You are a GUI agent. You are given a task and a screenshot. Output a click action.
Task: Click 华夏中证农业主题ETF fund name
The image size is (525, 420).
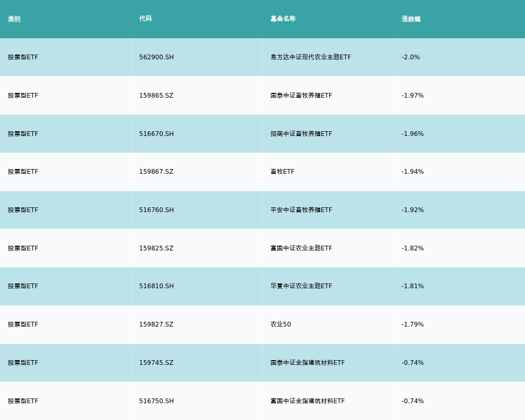[301, 286]
